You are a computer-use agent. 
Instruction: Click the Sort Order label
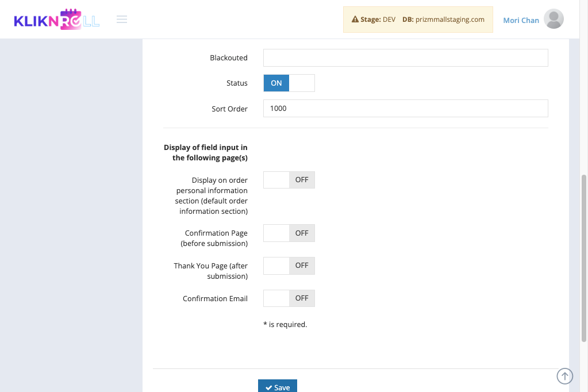(229, 109)
